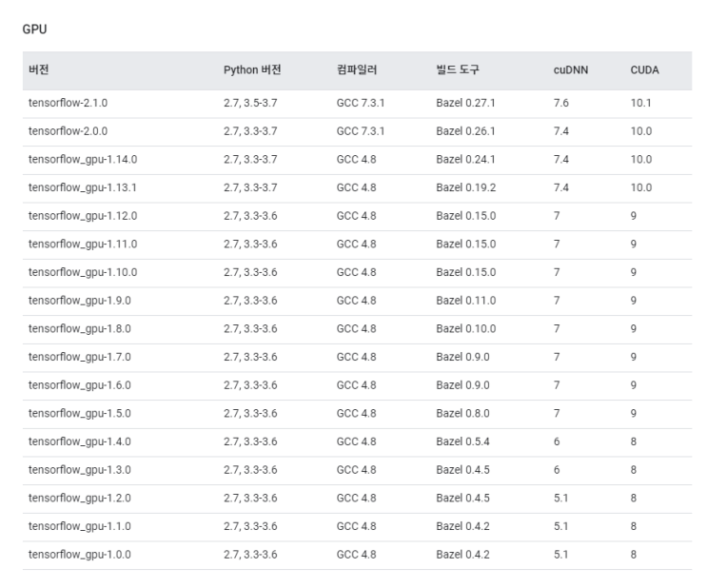
Task: Click the tensorflow-2.0.0 row name
Action: coord(74,131)
